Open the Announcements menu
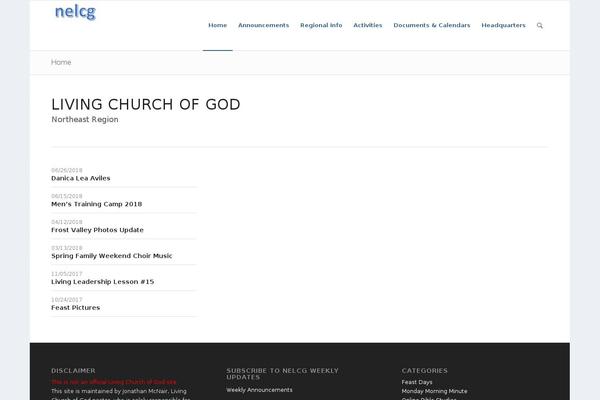This screenshot has height=400, width=600. 263,25
